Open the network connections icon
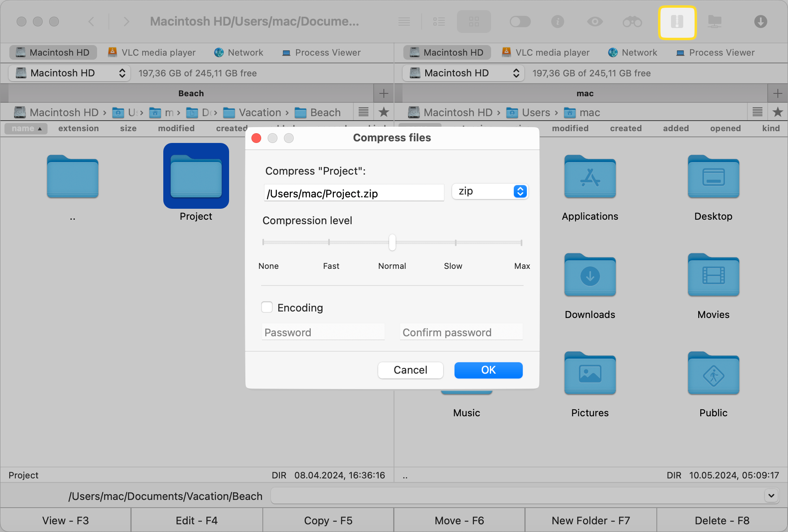Image resolution: width=788 pixels, height=532 pixels. click(715, 22)
